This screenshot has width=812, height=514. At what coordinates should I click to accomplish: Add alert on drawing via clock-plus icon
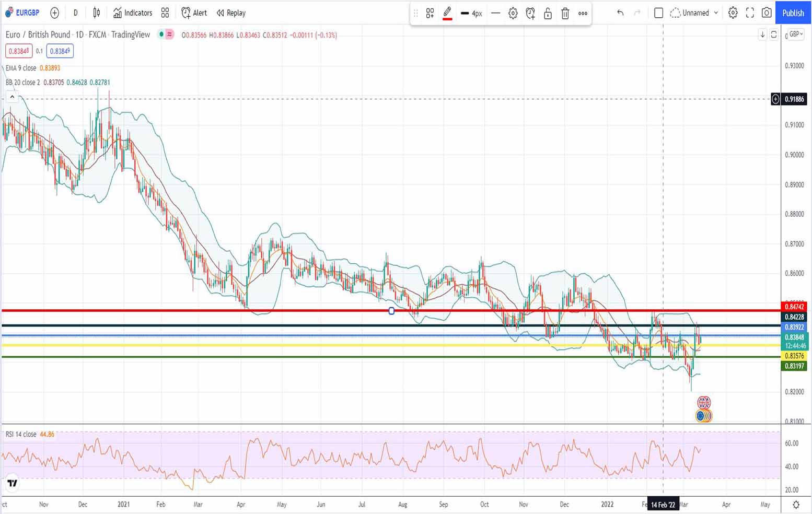click(530, 14)
